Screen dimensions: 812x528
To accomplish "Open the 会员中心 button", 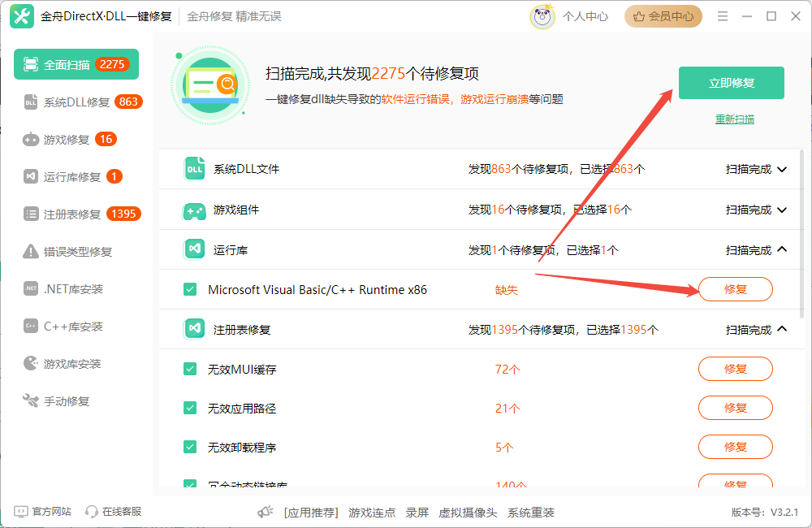I will coord(663,16).
